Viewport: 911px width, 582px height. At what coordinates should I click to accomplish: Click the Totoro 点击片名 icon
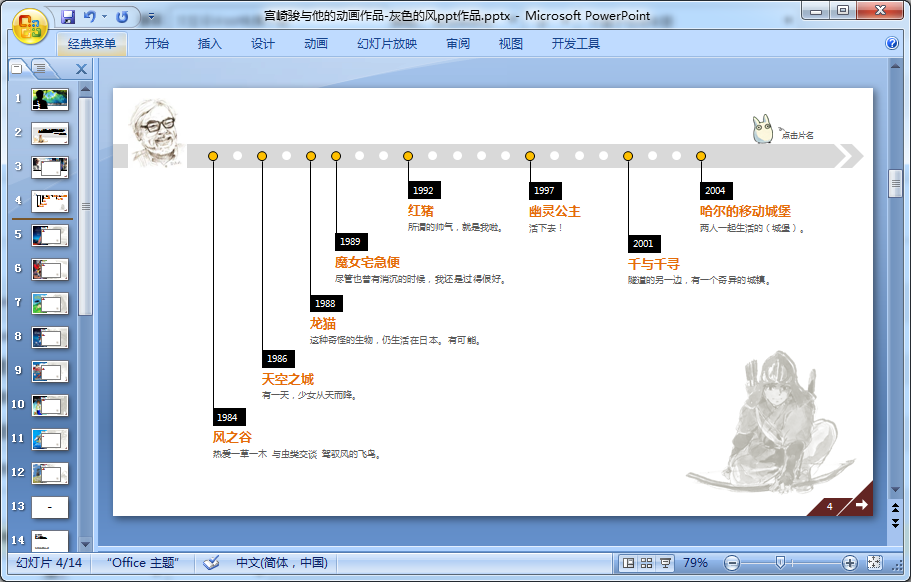click(x=762, y=128)
